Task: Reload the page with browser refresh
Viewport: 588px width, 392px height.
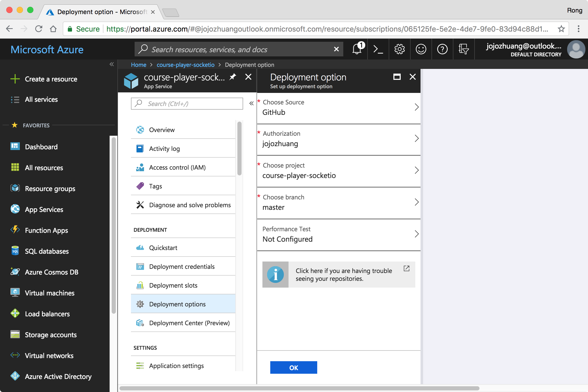Action: click(39, 29)
